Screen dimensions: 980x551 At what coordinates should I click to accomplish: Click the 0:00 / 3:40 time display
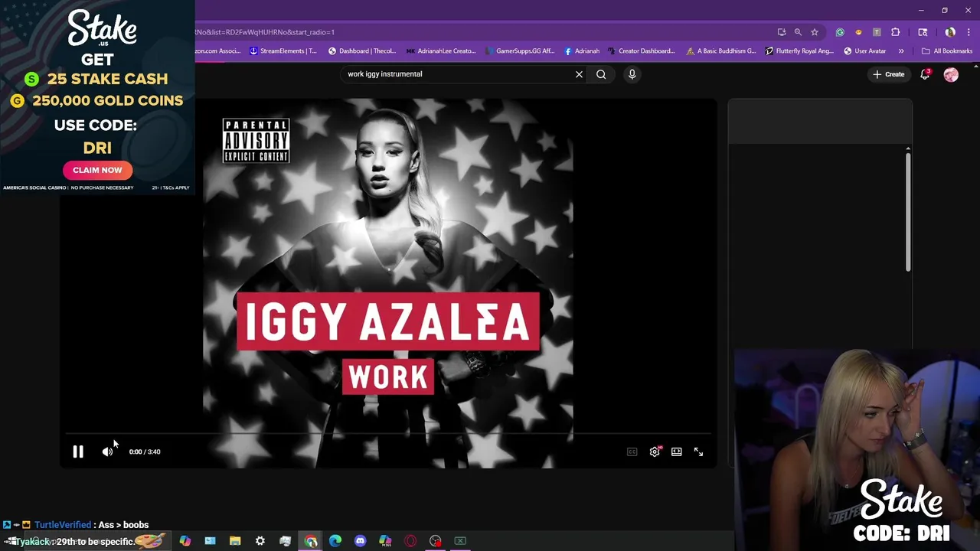(x=145, y=452)
